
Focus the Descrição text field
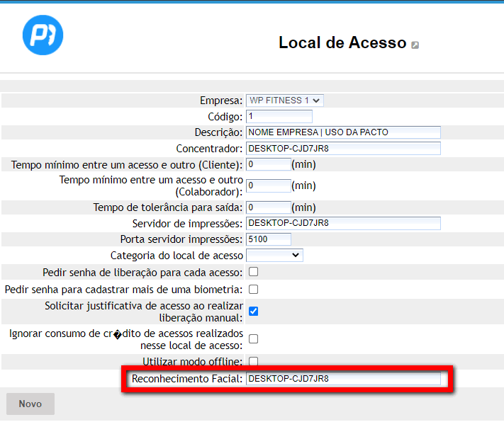[343, 132]
